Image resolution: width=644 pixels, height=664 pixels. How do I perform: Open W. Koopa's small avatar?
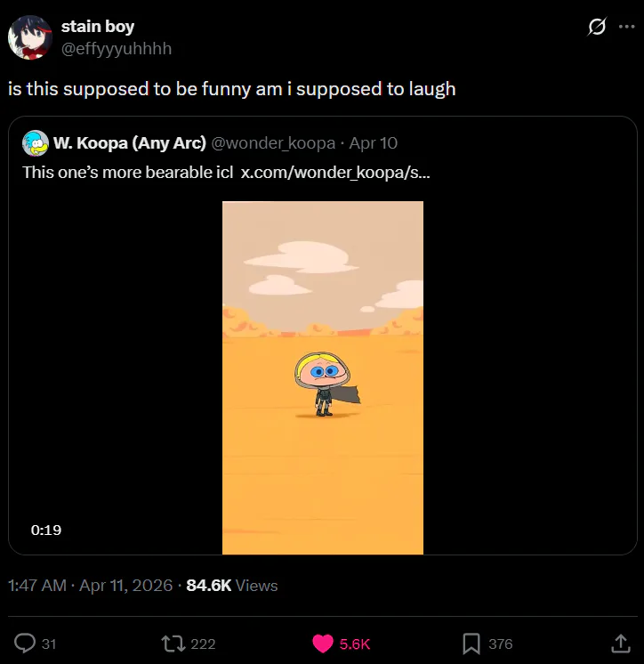(35, 142)
